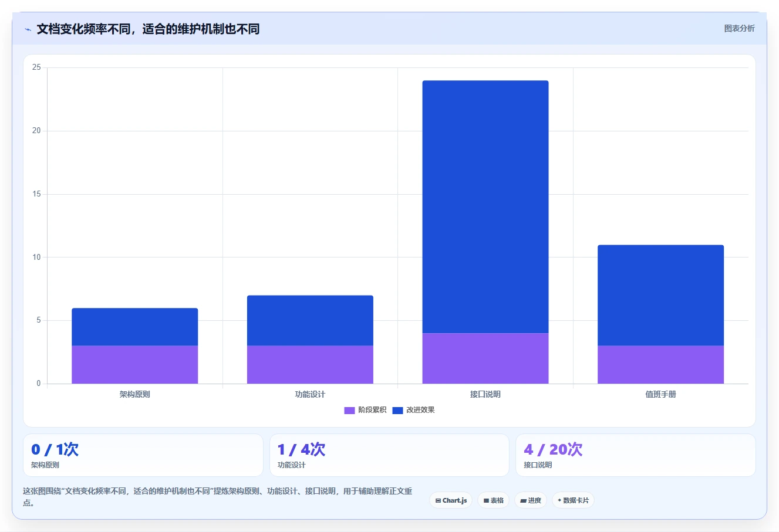Click the y-axis value 10

(36, 257)
